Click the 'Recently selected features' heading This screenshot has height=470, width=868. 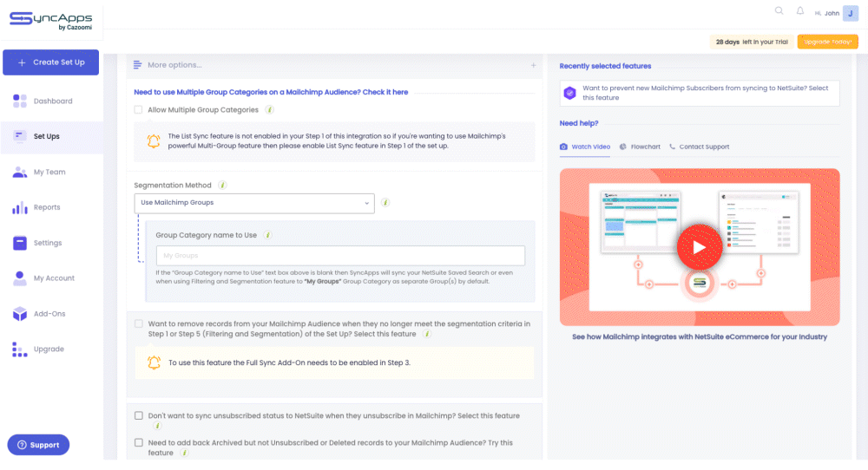tap(605, 66)
